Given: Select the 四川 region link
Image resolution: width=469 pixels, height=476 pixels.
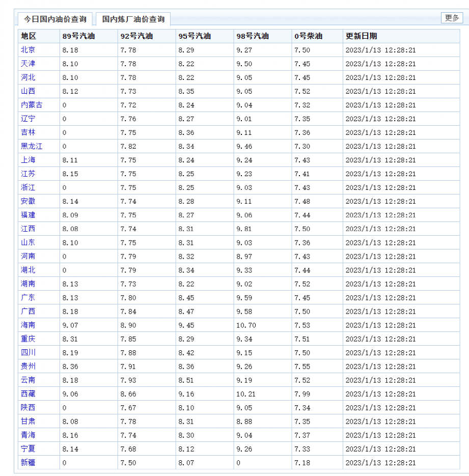Looking at the screenshot, I should [28, 352].
